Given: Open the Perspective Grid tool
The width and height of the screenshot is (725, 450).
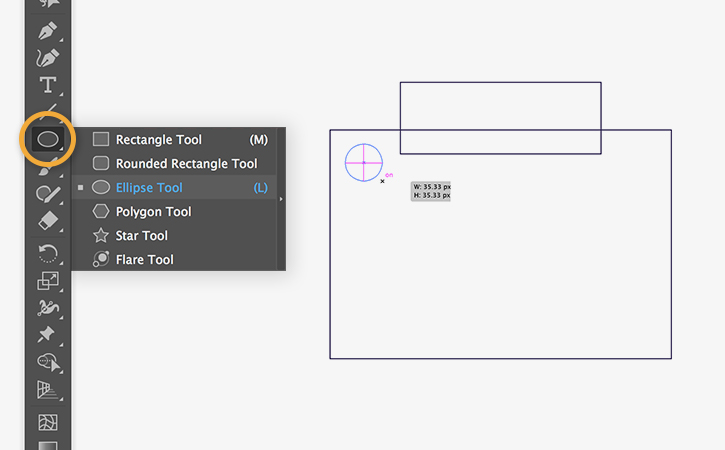Looking at the screenshot, I should pos(47,389).
